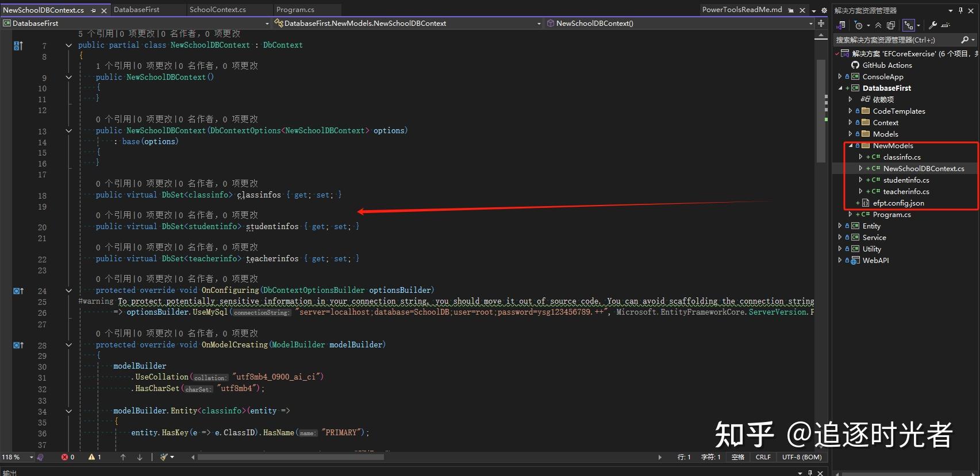Click the warning count indicator icon
980x476 pixels.
pos(91,458)
